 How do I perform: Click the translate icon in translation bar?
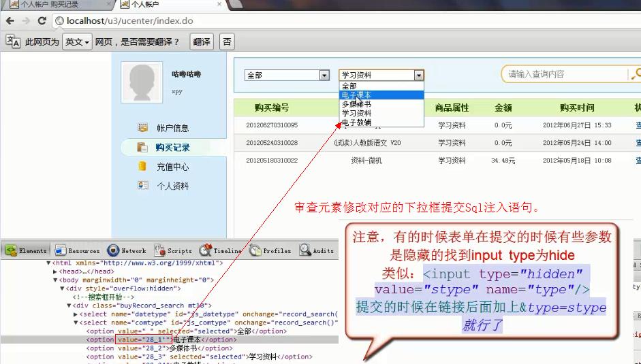point(13,42)
